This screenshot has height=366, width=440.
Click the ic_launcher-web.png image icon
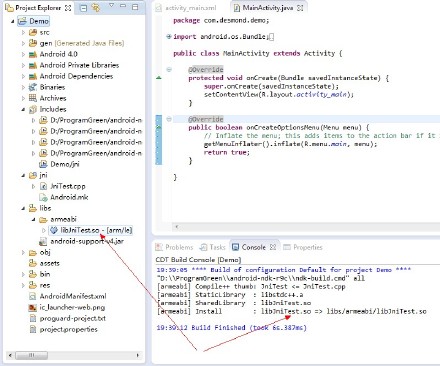33,307
